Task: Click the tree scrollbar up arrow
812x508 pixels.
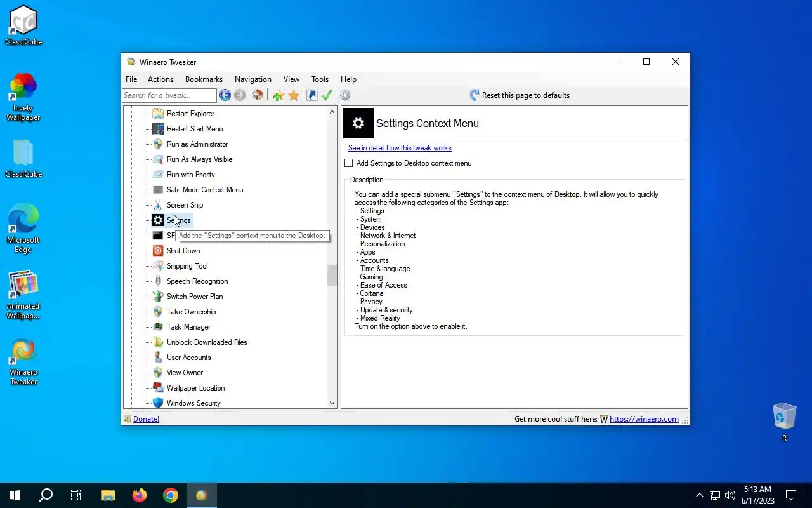Action: 332,112
